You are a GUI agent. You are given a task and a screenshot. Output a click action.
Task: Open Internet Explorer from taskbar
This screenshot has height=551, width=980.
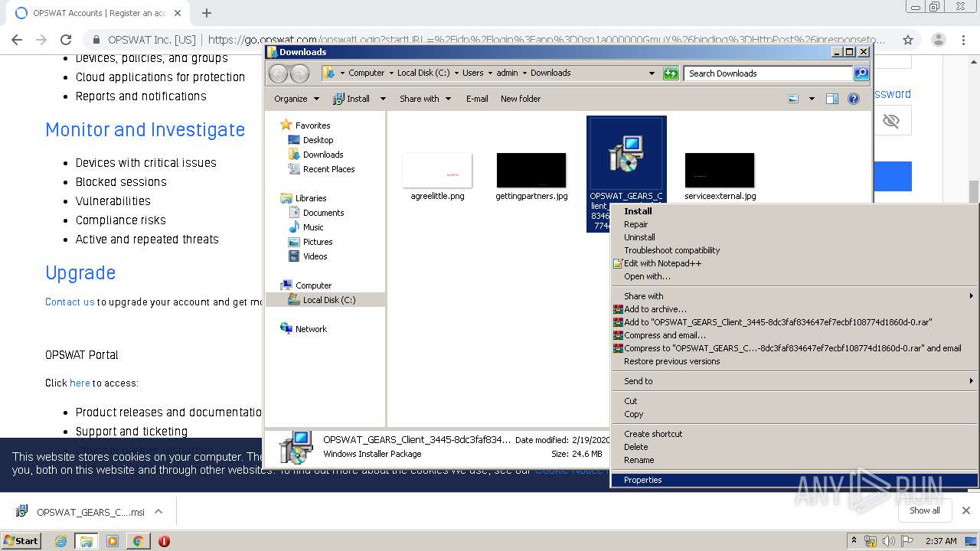tap(60, 541)
